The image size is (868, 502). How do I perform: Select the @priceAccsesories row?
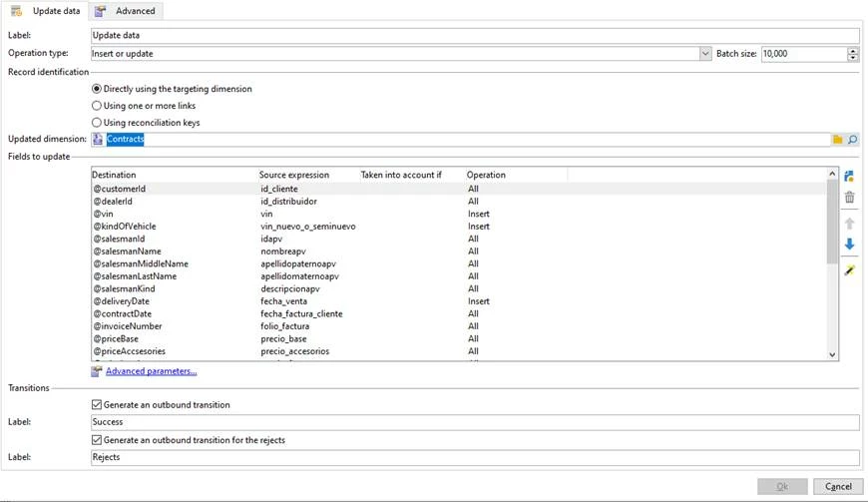coord(459,351)
